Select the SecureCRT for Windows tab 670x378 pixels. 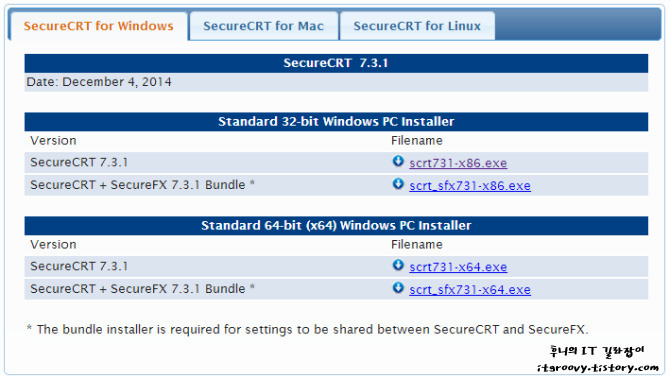coord(99,26)
